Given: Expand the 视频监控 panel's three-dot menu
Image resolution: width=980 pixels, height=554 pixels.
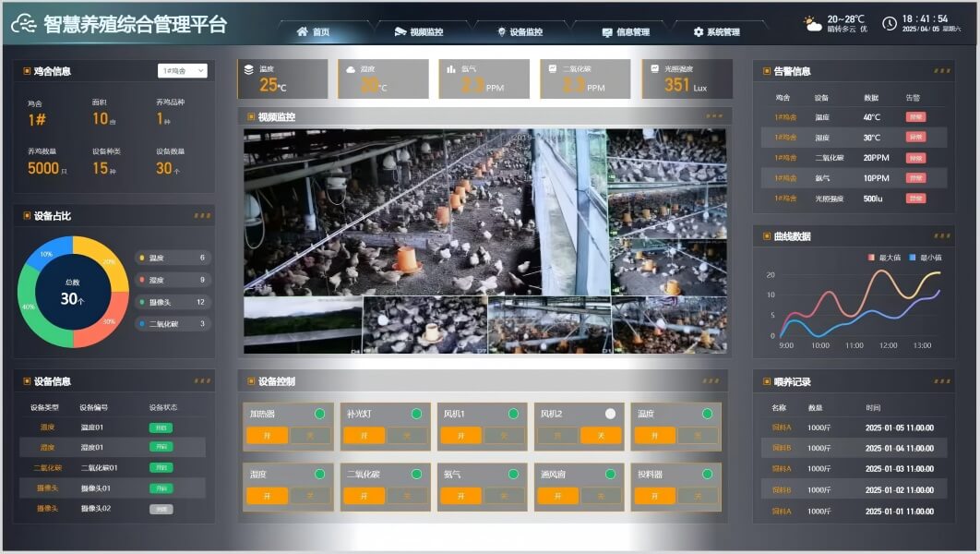Looking at the screenshot, I should click(x=714, y=116).
